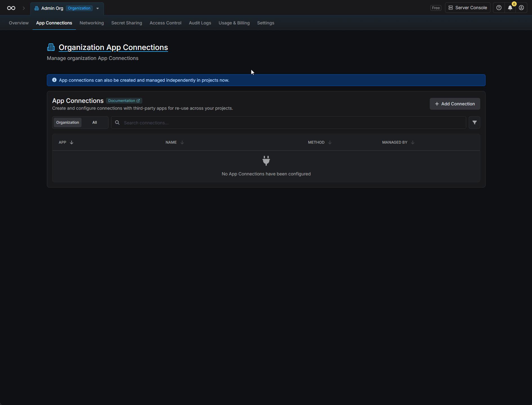Sort by MANAGED BY column arrow
This screenshot has width=532, height=405.
413,142
